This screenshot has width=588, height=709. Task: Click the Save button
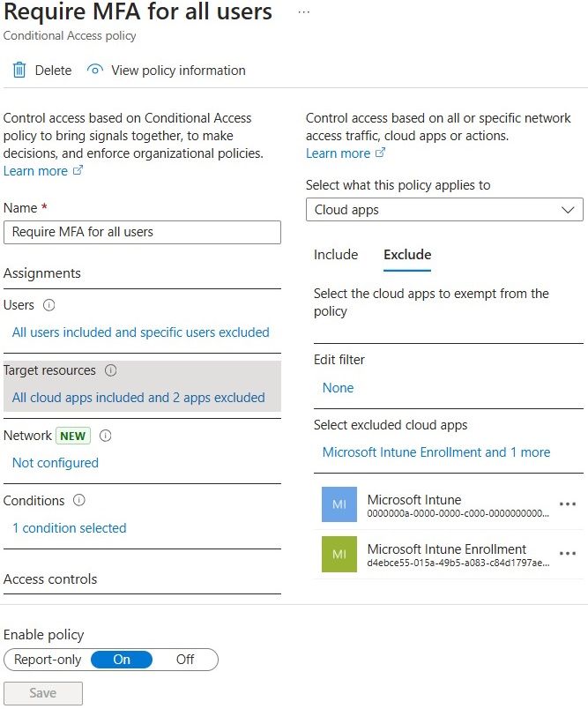point(42,693)
